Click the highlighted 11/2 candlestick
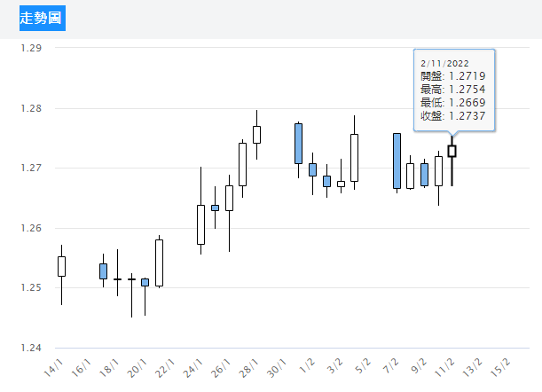The image size is (542, 392). click(452, 151)
